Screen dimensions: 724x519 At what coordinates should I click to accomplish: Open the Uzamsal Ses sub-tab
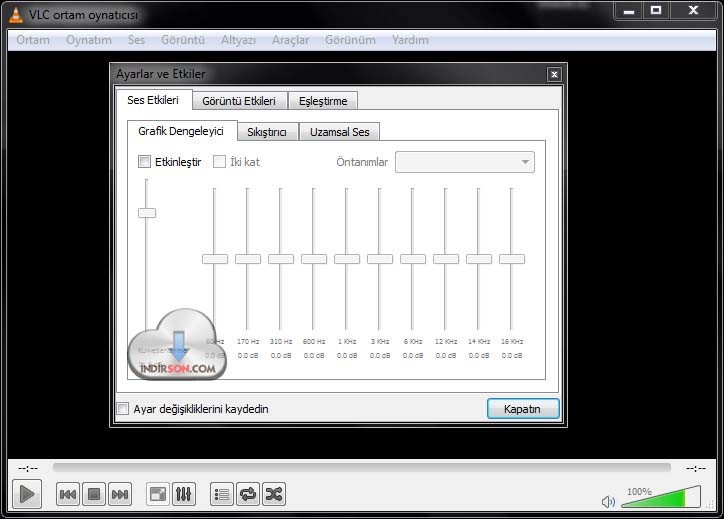tap(339, 132)
